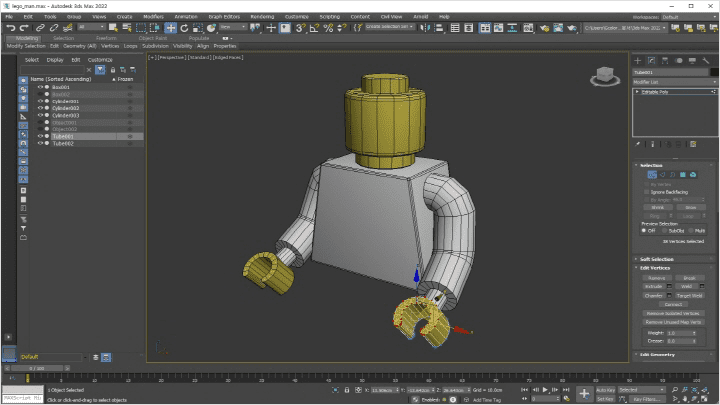Click the Connect button in Edit Vertices
The width and height of the screenshot is (720, 405).
[x=673, y=304]
